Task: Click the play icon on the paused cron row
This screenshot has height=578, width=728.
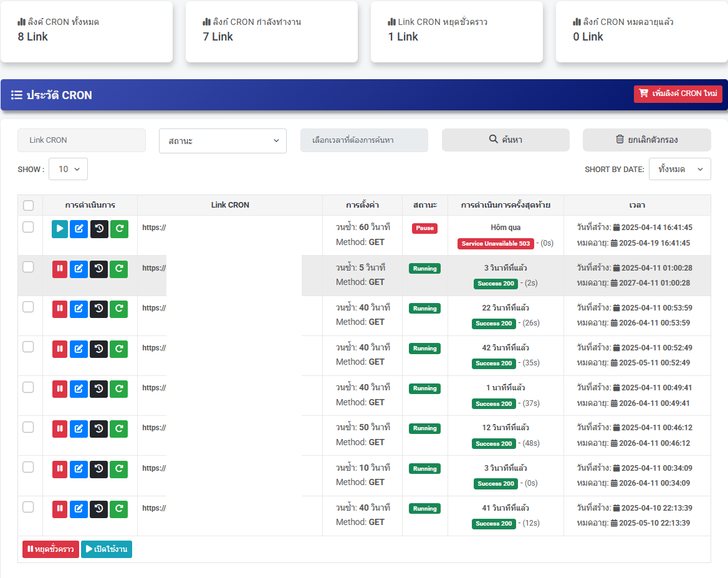Action: [x=60, y=229]
